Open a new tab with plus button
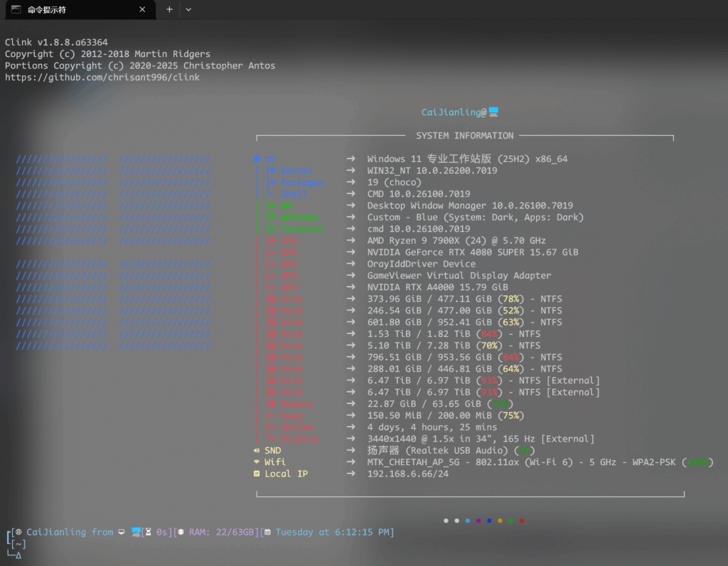Viewport: 728px width, 566px height. click(169, 9)
